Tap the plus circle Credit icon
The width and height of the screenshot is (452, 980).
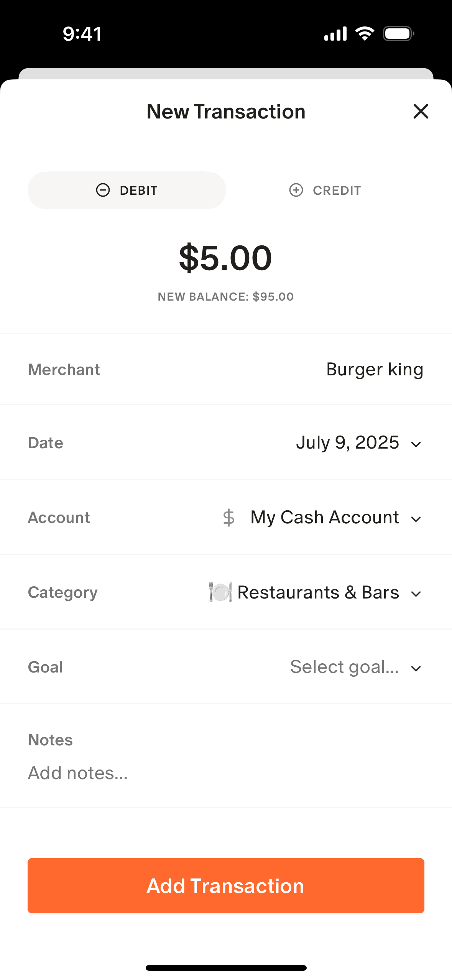coord(296,190)
